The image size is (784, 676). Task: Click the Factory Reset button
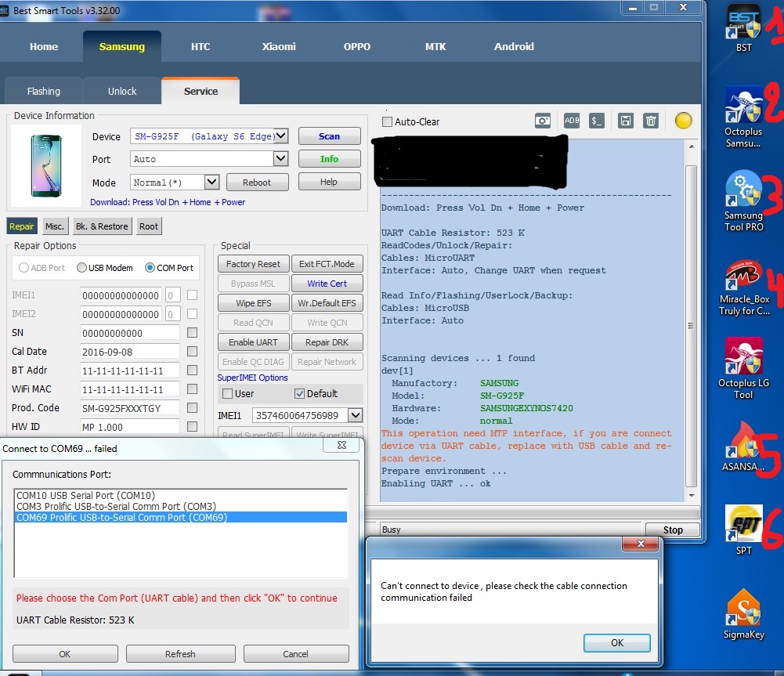253,264
